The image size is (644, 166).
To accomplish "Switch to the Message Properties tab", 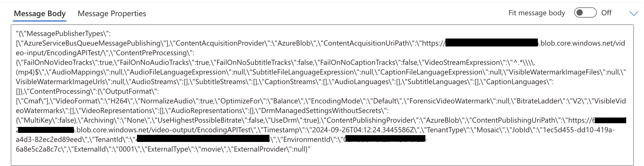I will (x=112, y=13).
